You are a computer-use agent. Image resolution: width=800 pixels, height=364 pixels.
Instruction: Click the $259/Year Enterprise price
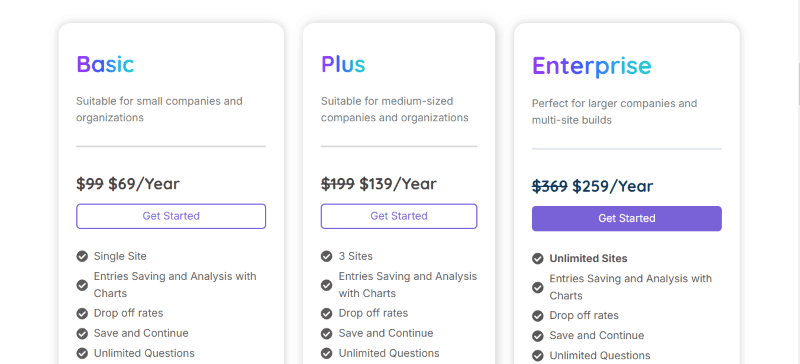[x=612, y=186]
